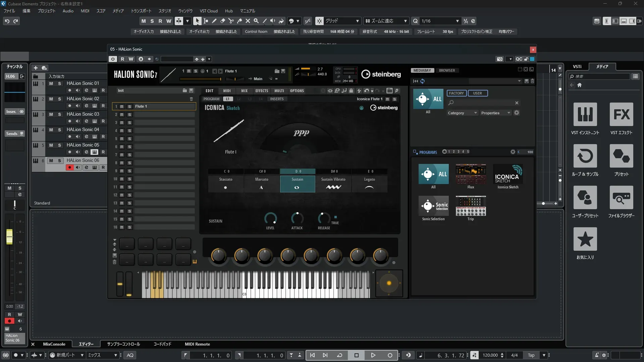Open the 1/16 quantize preset dropdown
Viewport: 644px width, 362px height.
pyautogui.click(x=457, y=21)
